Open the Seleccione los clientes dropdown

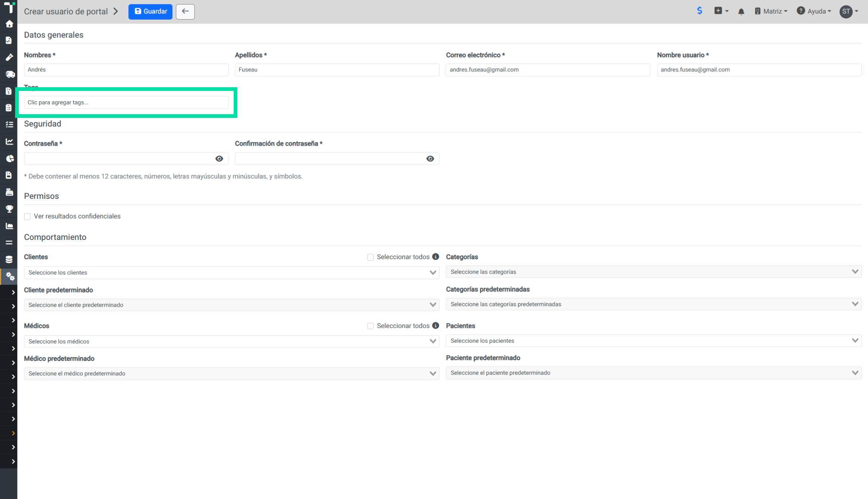pos(232,272)
